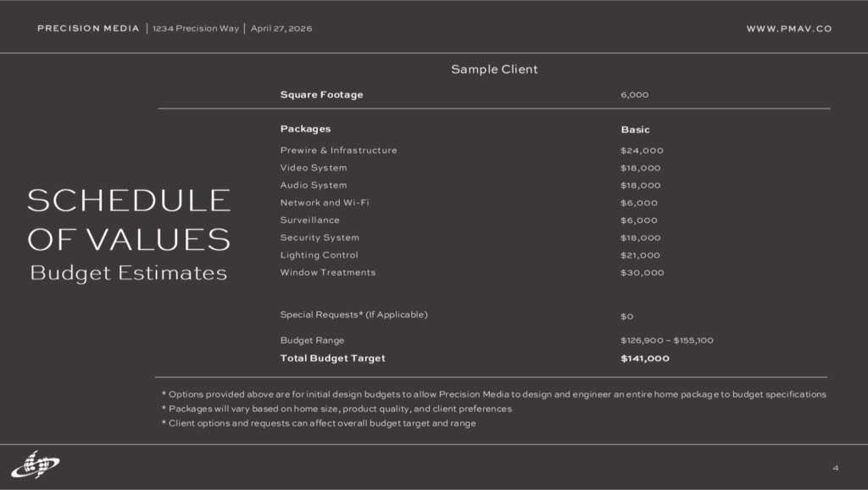
Task: Click the Precision Media globe logo
Action: tap(35, 464)
